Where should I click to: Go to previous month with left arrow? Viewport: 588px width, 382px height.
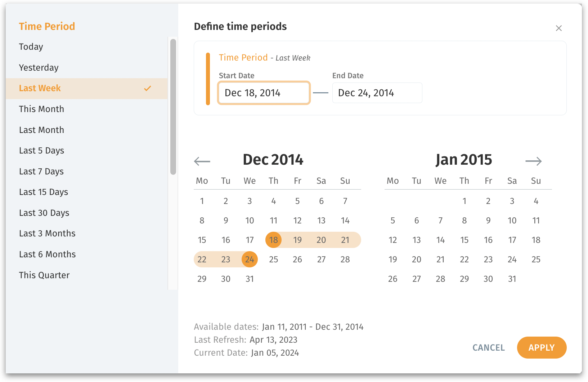[x=202, y=161]
